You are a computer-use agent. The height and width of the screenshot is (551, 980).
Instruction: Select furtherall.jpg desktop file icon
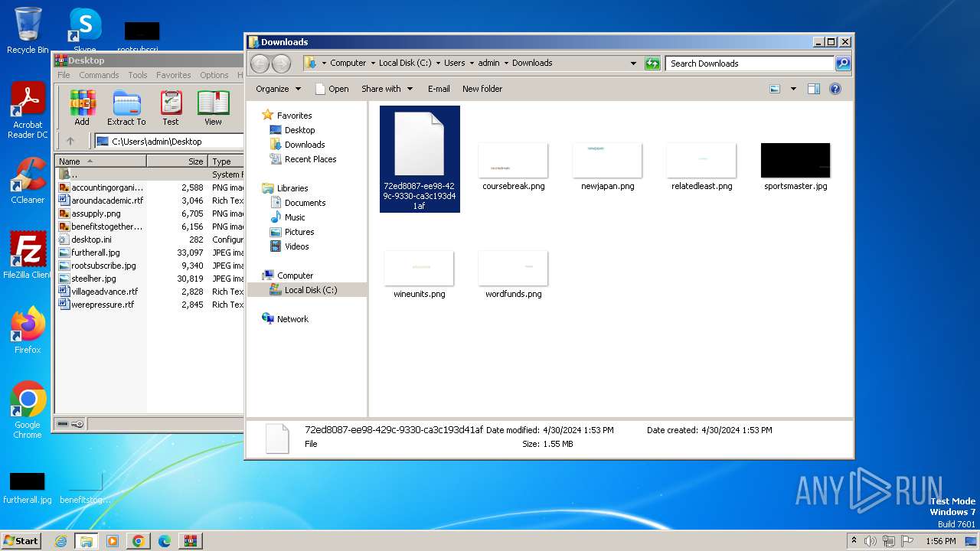[28, 487]
